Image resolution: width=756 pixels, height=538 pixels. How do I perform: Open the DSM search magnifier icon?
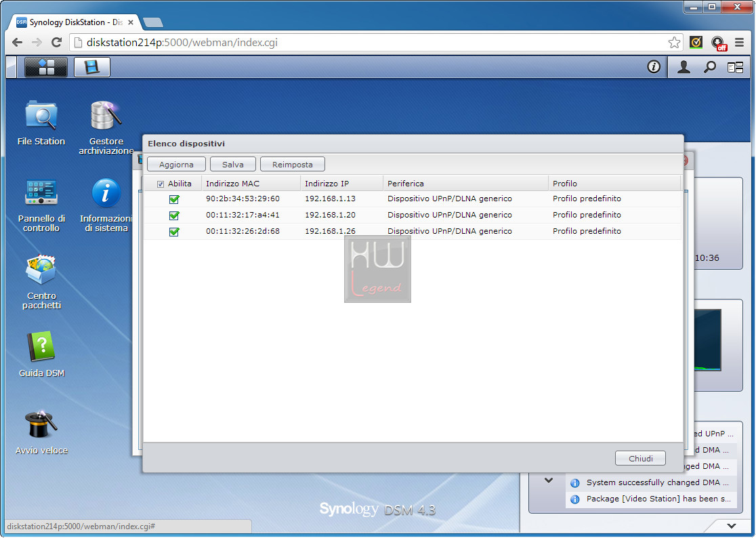tap(709, 67)
